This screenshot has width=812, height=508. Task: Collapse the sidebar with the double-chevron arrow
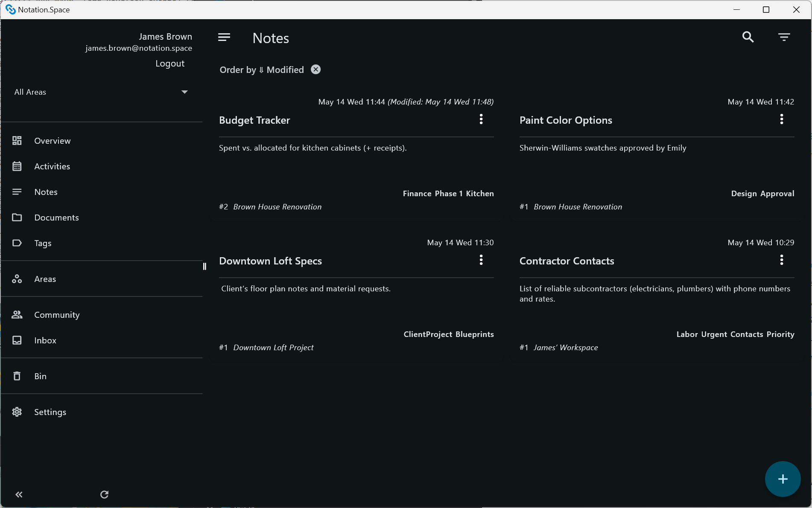[19, 494]
